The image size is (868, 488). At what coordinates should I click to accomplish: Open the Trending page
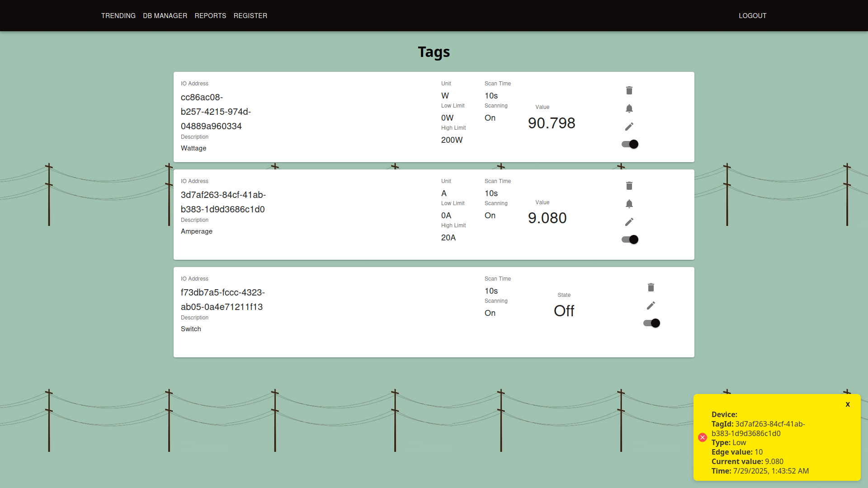[118, 16]
